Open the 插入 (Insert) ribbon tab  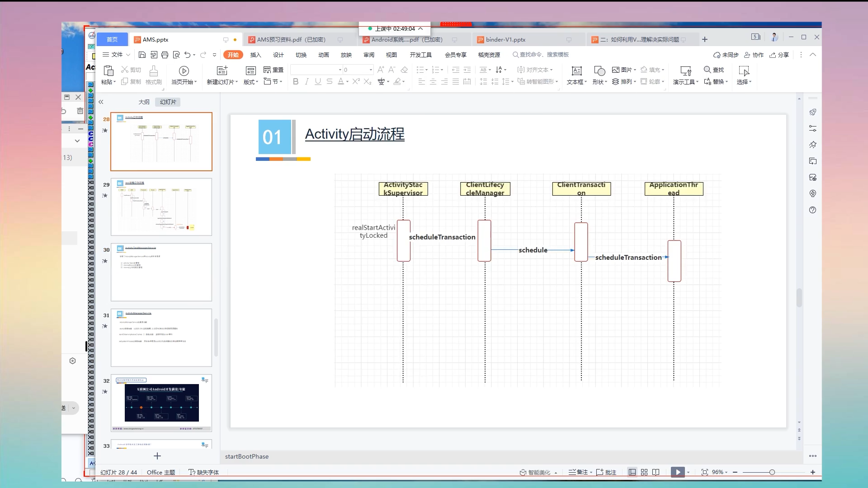click(255, 55)
